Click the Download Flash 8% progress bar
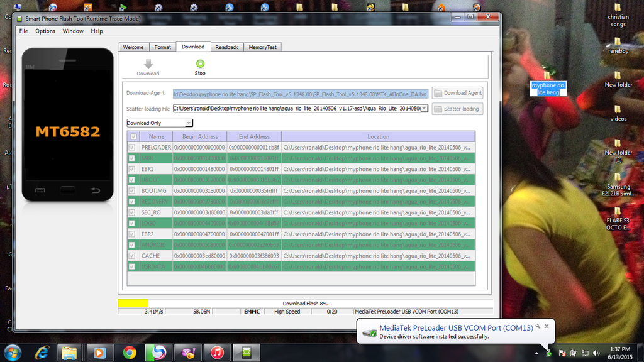The height and width of the screenshot is (362, 644). pos(305,304)
